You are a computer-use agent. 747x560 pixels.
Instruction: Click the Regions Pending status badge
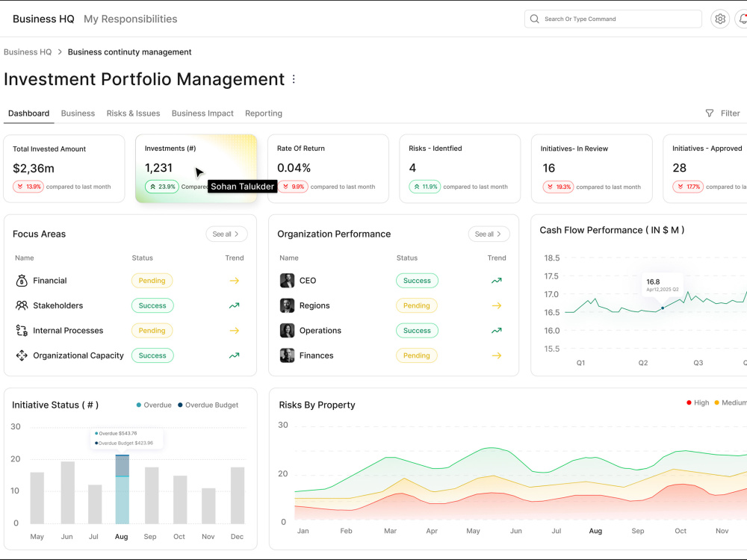(x=416, y=305)
